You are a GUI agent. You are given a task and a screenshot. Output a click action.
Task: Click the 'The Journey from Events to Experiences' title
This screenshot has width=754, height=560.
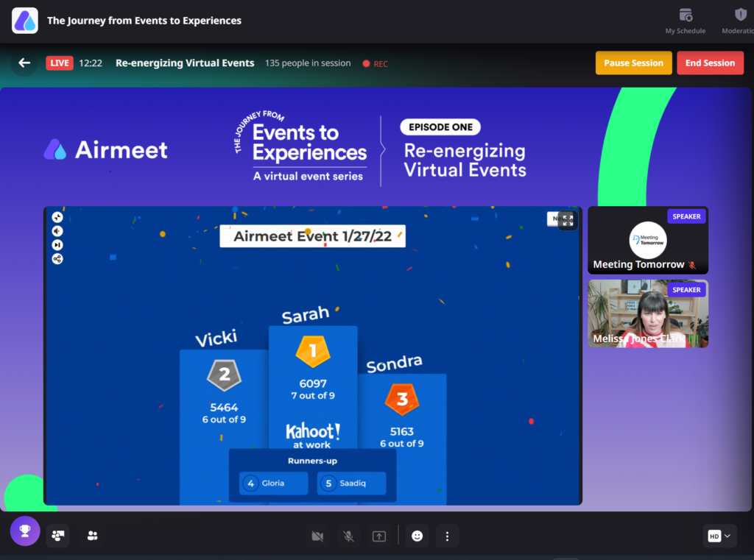(x=144, y=21)
